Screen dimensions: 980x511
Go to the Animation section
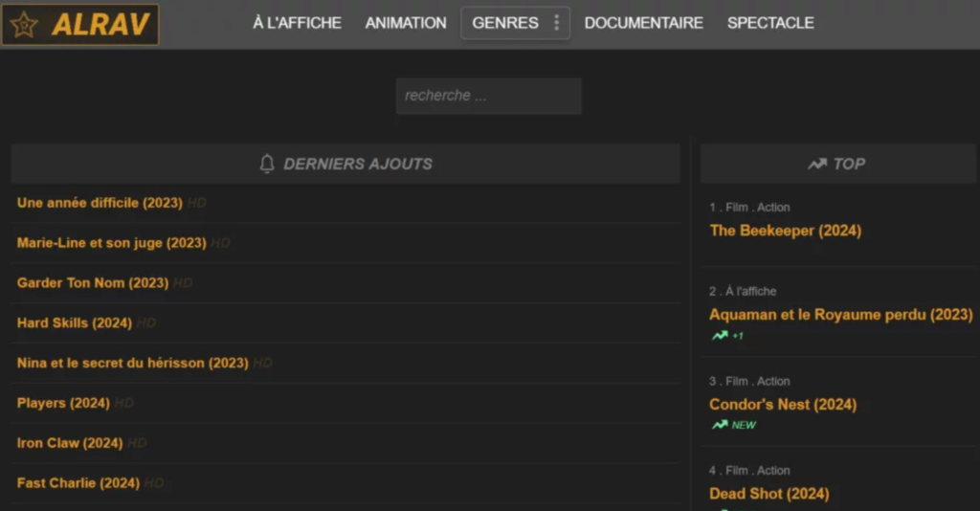pyautogui.click(x=406, y=23)
